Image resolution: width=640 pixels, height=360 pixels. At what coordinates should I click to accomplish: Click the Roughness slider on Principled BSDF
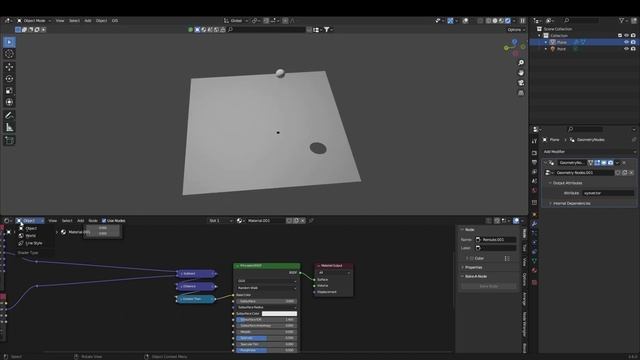[x=267, y=350]
